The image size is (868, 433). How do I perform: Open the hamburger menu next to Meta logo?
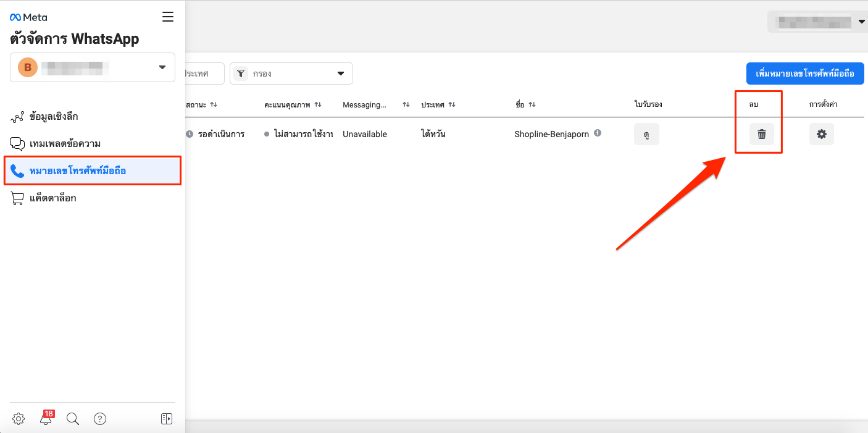pyautogui.click(x=168, y=17)
